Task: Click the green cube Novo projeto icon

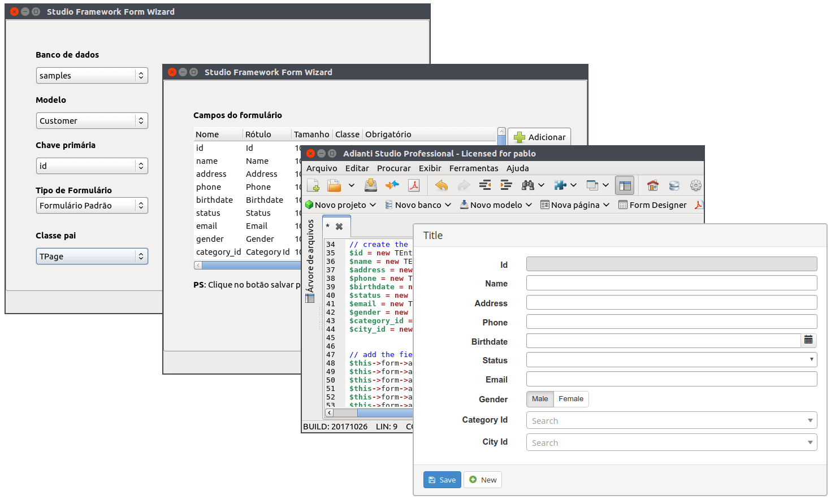Action: (x=309, y=205)
